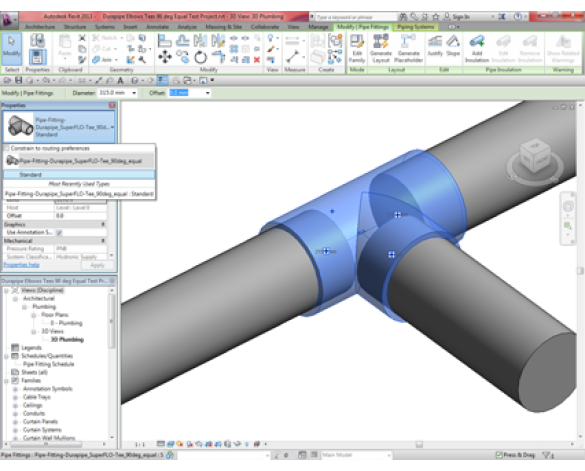Click the Move tool in Modify panel
585x471 pixels.
tap(165, 57)
